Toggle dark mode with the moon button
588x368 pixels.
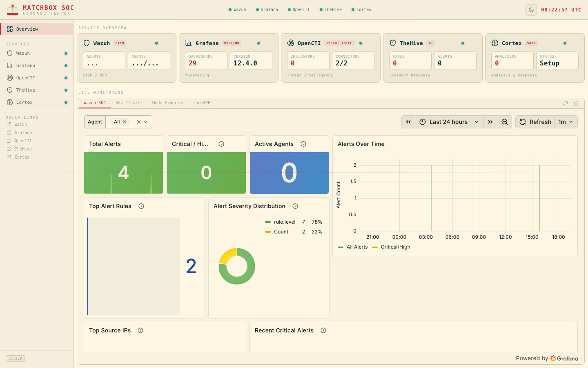pyautogui.click(x=531, y=10)
